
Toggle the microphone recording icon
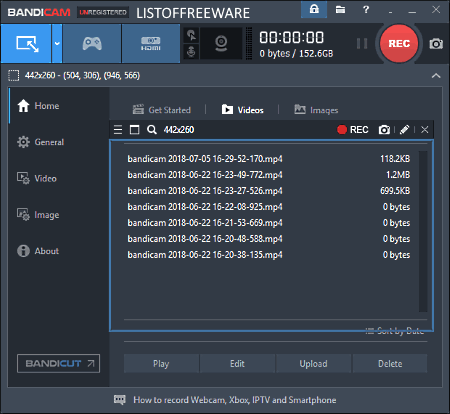(x=191, y=52)
